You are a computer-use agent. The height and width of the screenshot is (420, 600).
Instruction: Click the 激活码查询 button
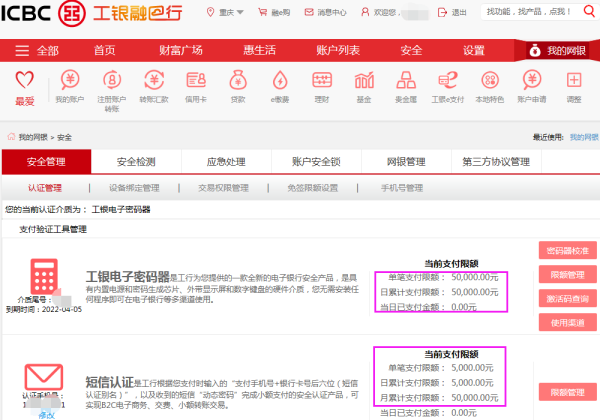tap(567, 299)
